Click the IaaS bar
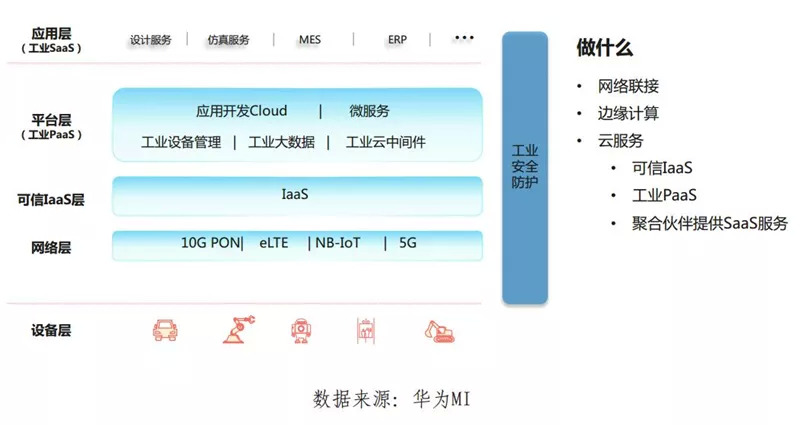 pos(297,196)
